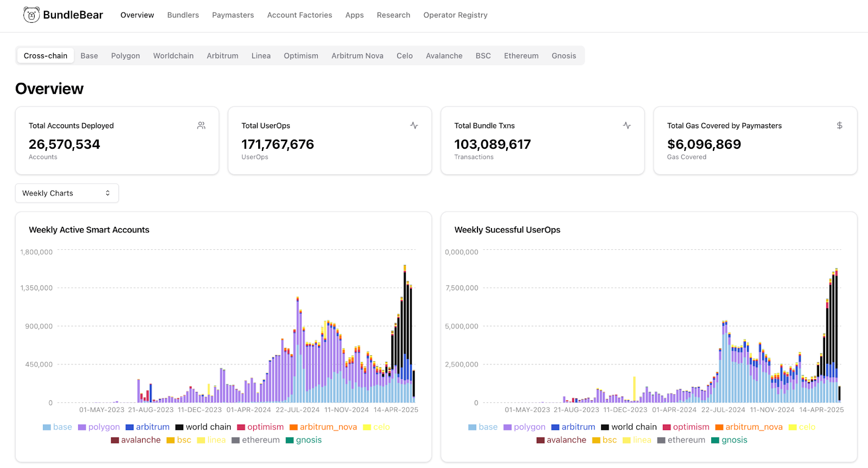The width and height of the screenshot is (868, 468).
Task: Switch to the Polygon tab
Action: (125, 56)
